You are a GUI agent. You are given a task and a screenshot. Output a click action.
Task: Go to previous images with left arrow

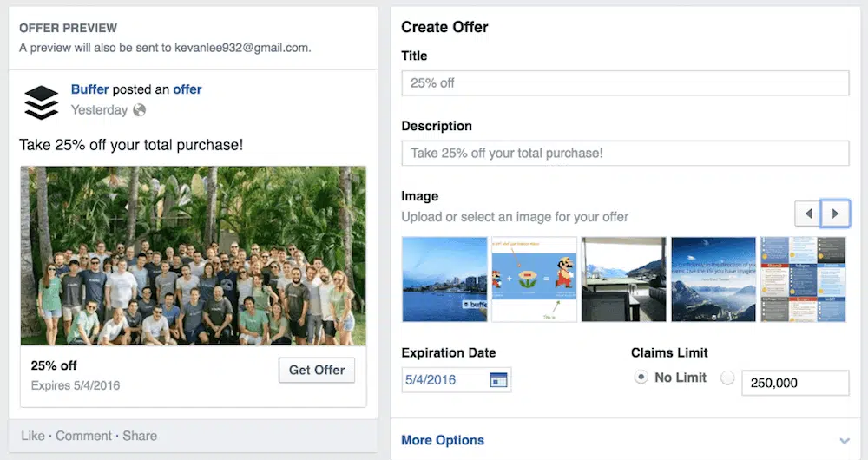tap(808, 214)
